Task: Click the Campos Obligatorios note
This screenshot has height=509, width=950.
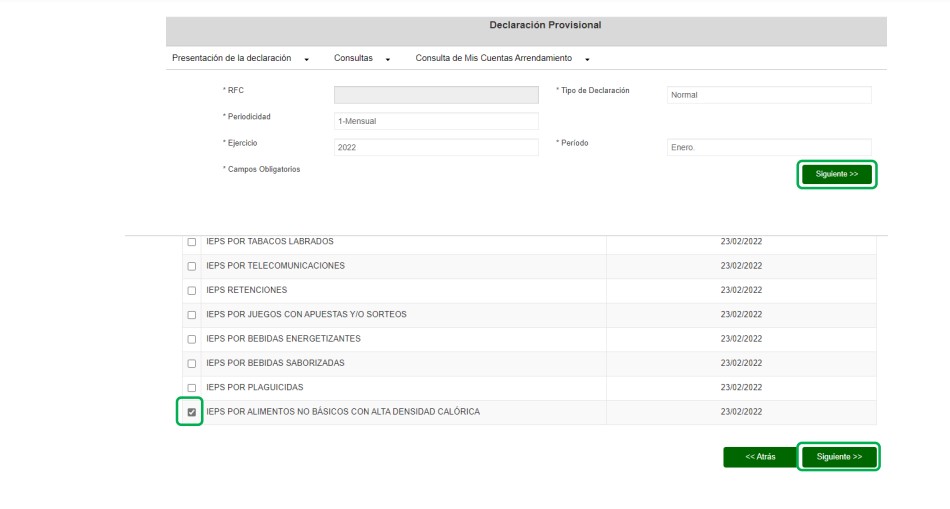Action: coord(261,169)
